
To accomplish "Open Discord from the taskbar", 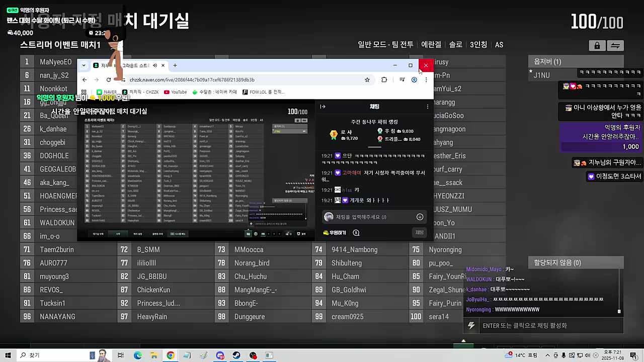I will coord(220,355).
